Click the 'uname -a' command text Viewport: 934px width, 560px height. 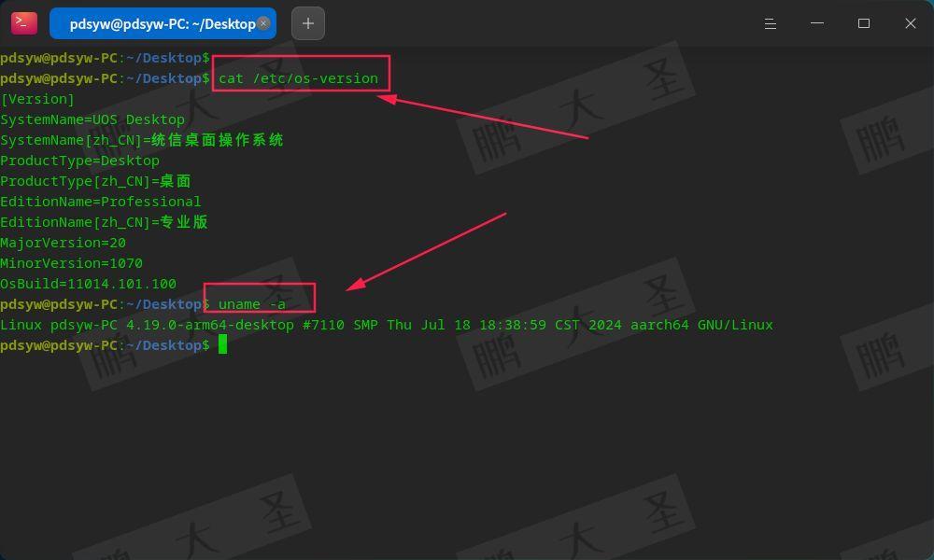pyautogui.click(x=252, y=304)
